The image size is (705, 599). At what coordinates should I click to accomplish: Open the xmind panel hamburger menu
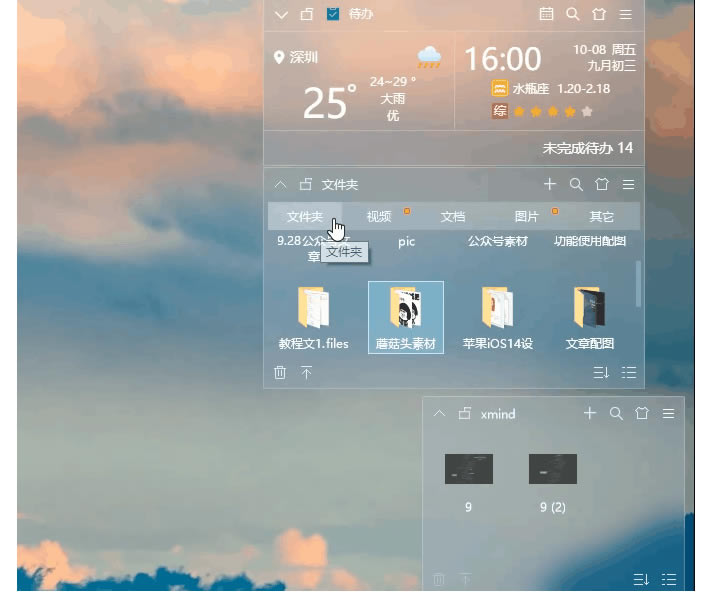pyautogui.click(x=668, y=413)
